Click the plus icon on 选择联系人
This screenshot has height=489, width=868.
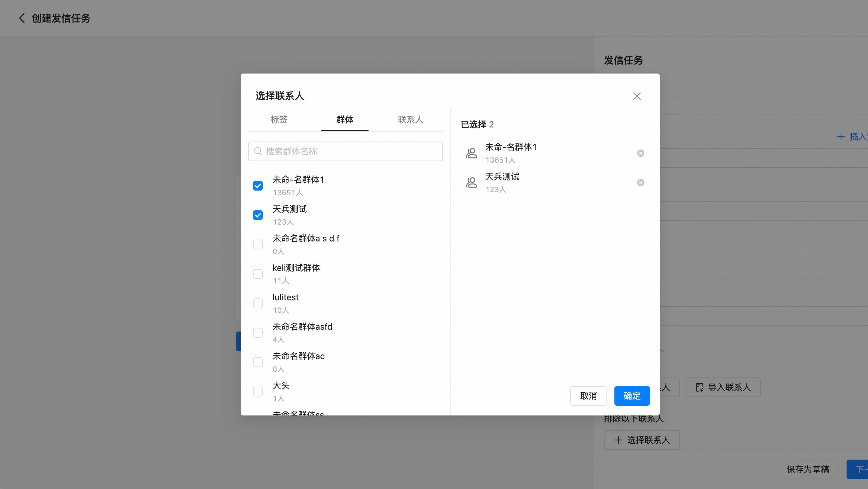pos(618,440)
